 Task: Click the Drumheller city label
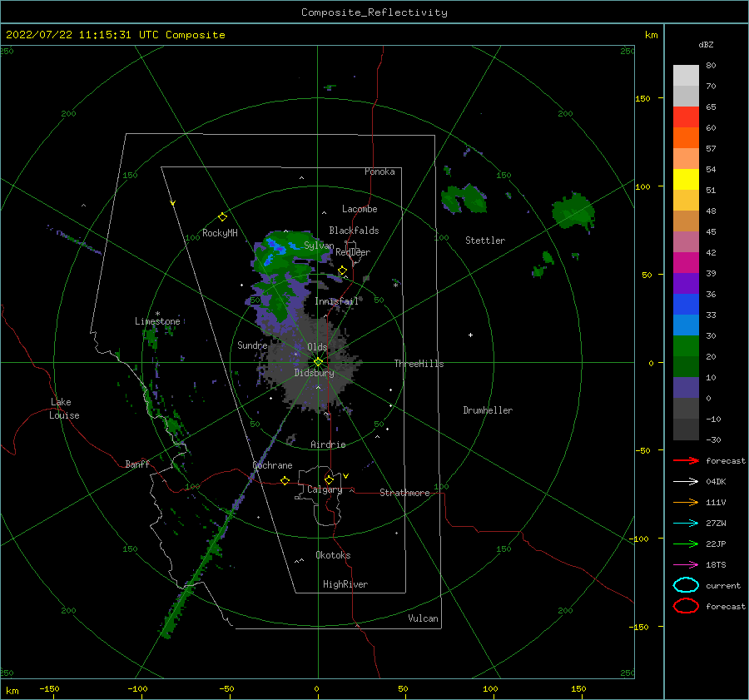point(488,410)
